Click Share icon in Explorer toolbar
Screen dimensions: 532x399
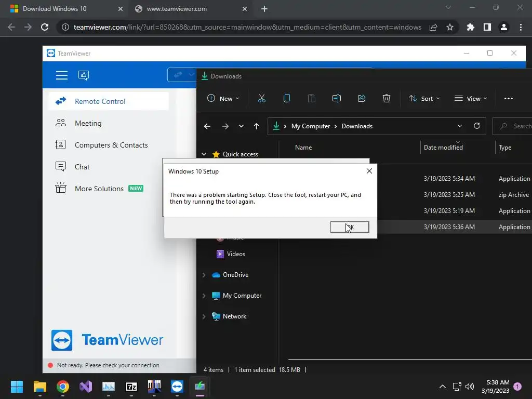[362, 98]
